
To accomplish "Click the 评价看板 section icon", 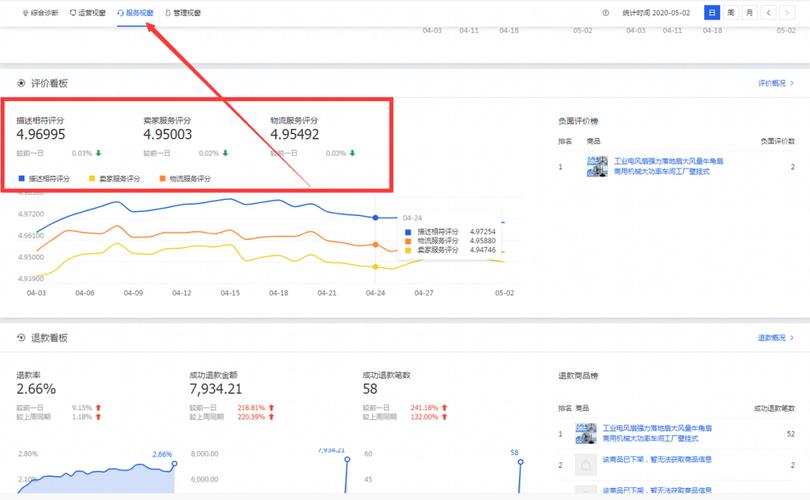I will [x=21, y=84].
